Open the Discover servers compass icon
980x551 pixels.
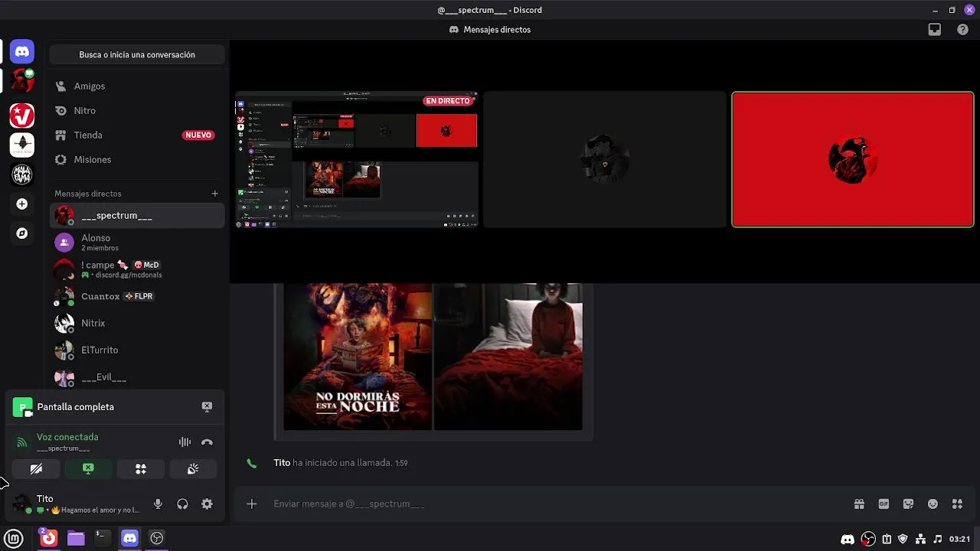click(x=22, y=233)
